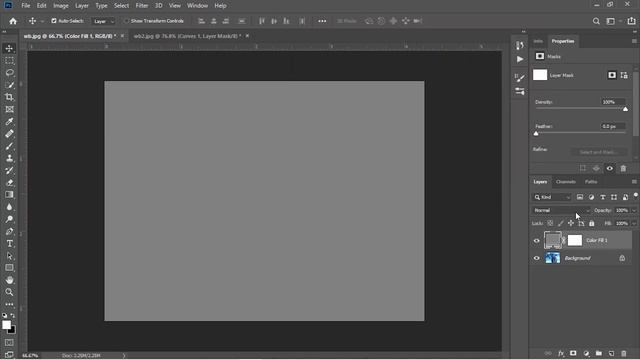
Task: Toggle lock image pixels brush icon
Action: (x=560, y=223)
